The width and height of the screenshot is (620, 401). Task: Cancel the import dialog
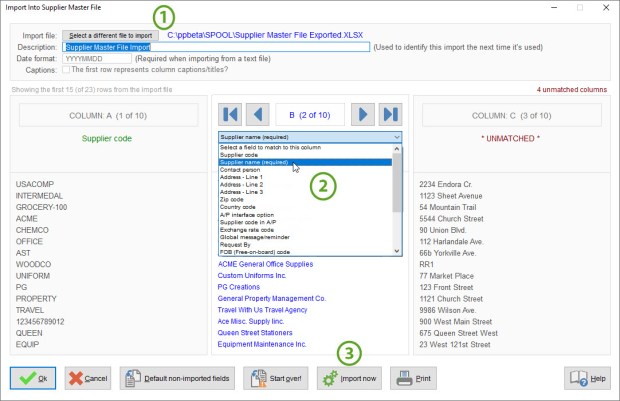pyautogui.click(x=88, y=379)
